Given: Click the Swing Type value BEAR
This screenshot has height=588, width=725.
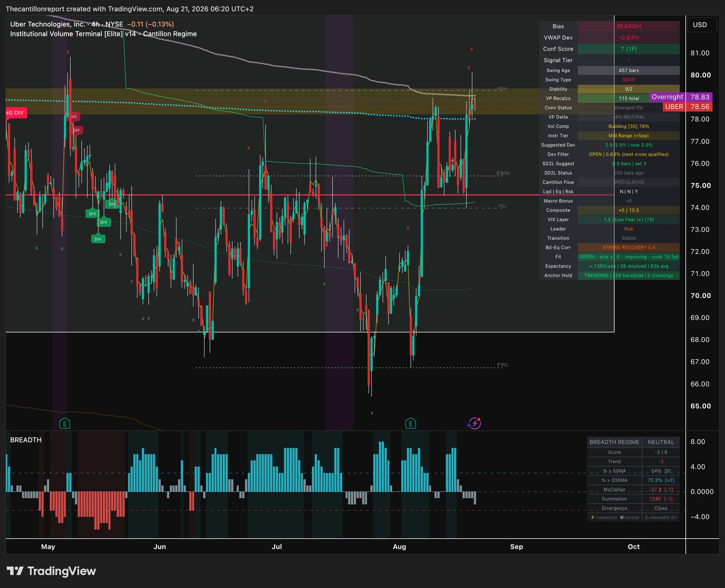Looking at the screenshot, I should click(x=629, y=80).
